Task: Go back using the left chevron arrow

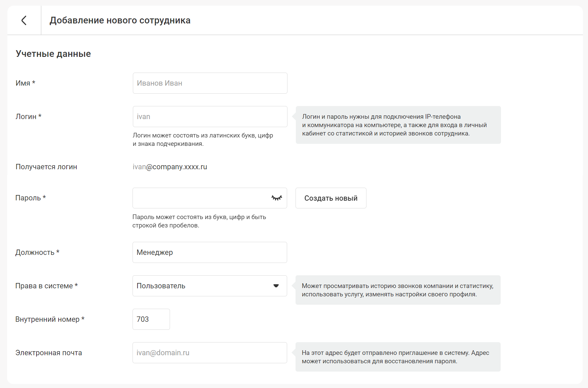Action: [x=24, y=20]
